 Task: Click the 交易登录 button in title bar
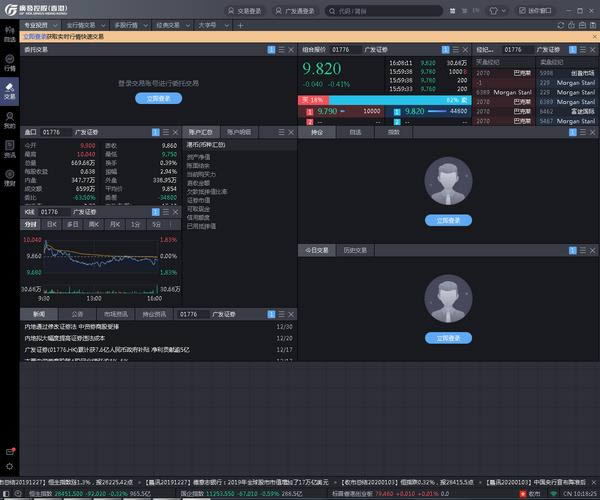[245, 11]
